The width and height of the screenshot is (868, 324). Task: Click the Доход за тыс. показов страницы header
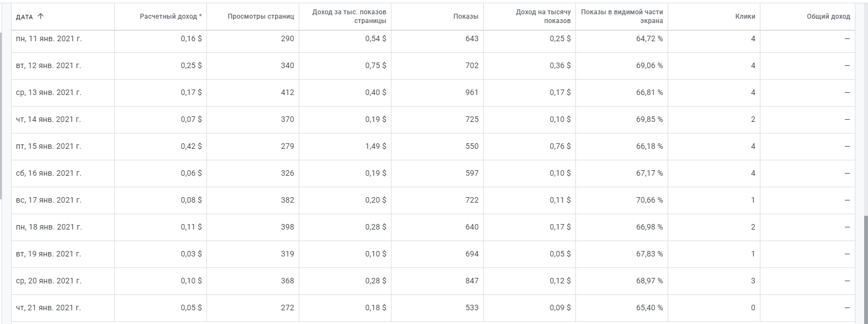coord(349,16)
